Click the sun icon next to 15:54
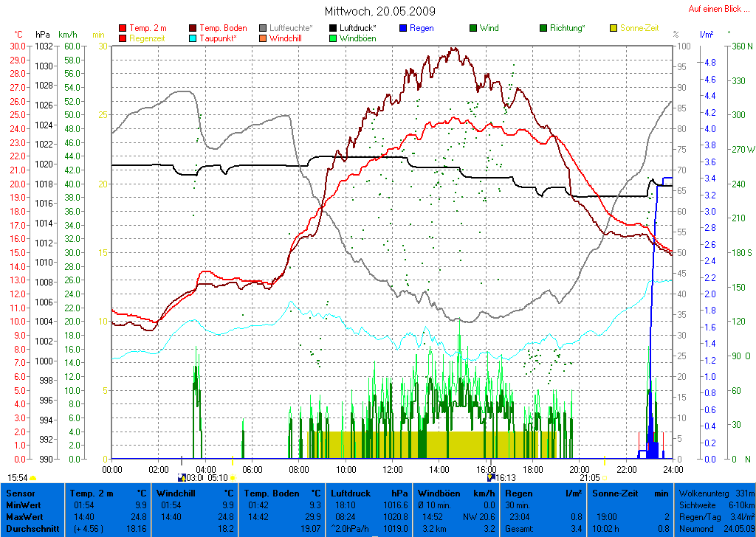This screenshot has width=756, height=537. 33,478
